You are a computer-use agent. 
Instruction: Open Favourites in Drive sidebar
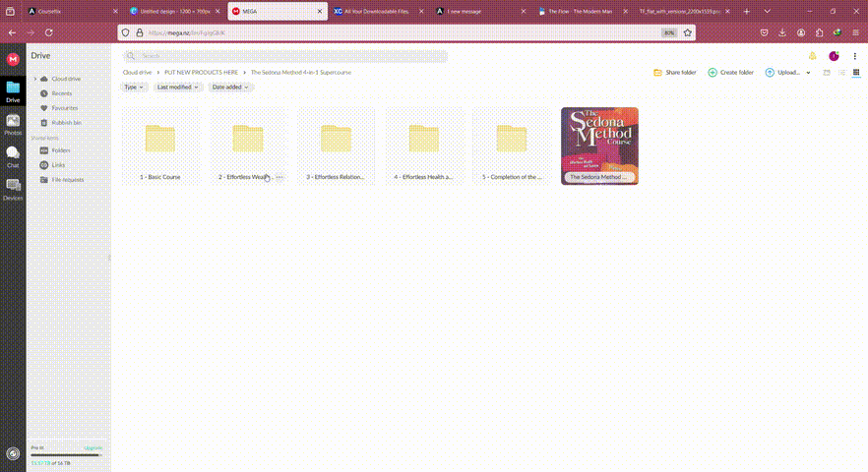coord(65,108)
